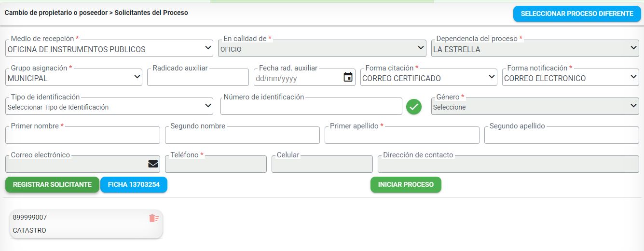Screen dimensions: 644x251
Task: Open the Dependencia del proceso dropdown
Action: pyautogui.click(x=535, y=48)
